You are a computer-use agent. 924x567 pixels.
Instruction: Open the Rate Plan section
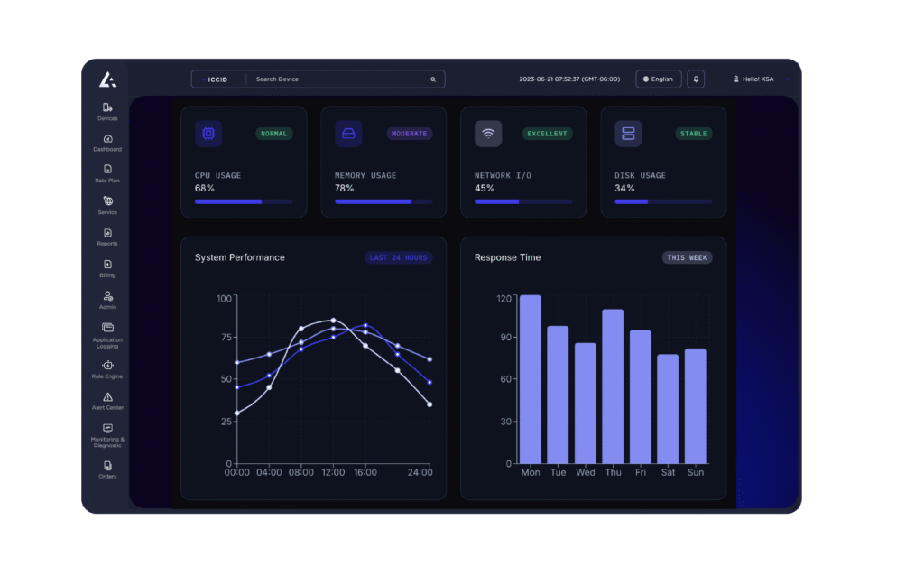pyautogui.click(x=107, y=171)
